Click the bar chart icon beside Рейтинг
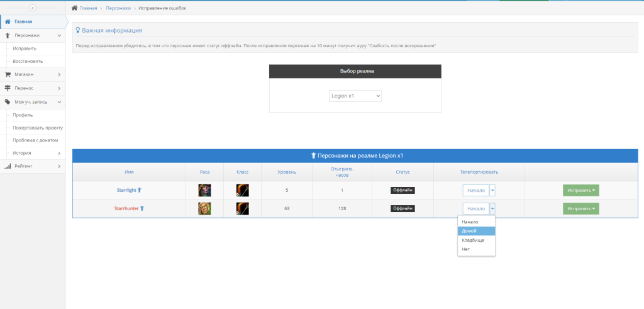 pyautogui.click(x=8, y=166)
